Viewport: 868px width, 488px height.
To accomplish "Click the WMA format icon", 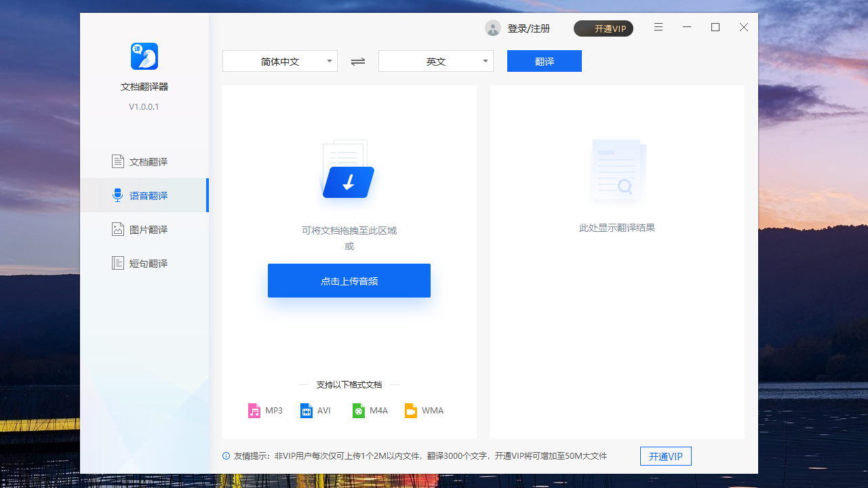I will click(411, 410).
